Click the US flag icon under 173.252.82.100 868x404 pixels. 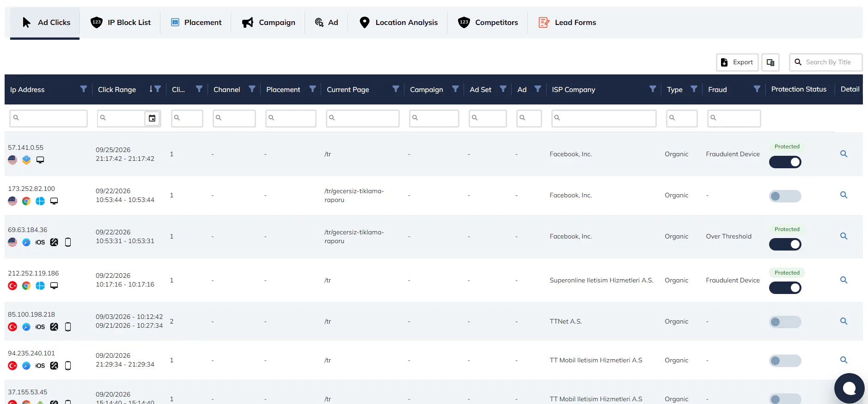click(12, 201)
